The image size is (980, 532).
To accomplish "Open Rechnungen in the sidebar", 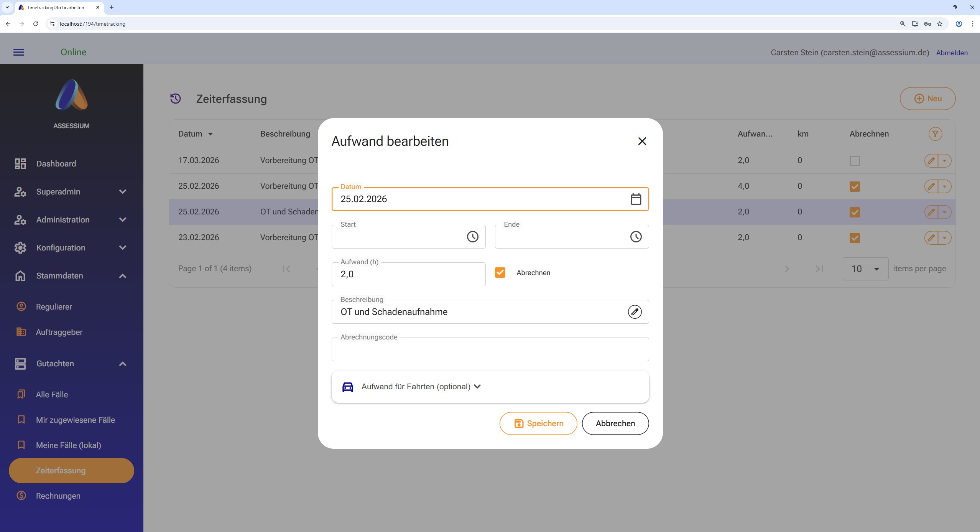I will click(x=58, y=496).
